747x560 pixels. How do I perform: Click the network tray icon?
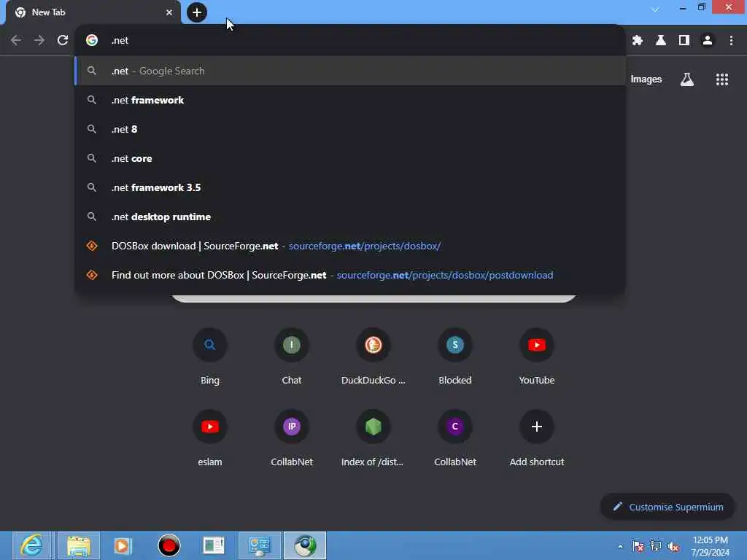[x=656, y=546]
